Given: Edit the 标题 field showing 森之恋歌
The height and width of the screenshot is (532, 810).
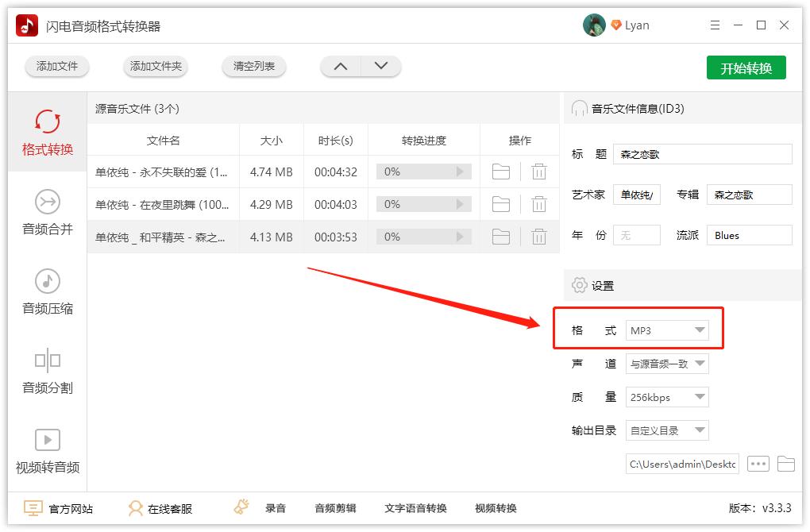Looking at the screenshot, I should 702,154.
